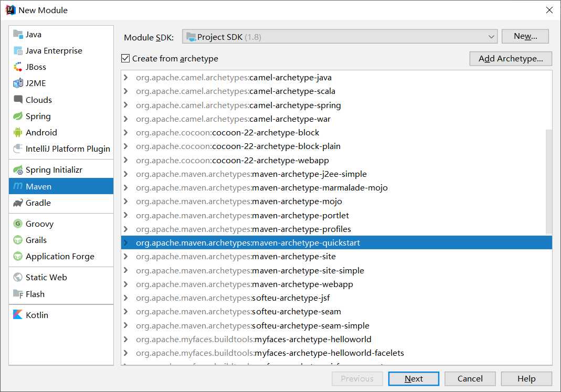Expand camel-archetype-scala node
The height and width of the screenshot is (392, 561).
click(125, 91)
